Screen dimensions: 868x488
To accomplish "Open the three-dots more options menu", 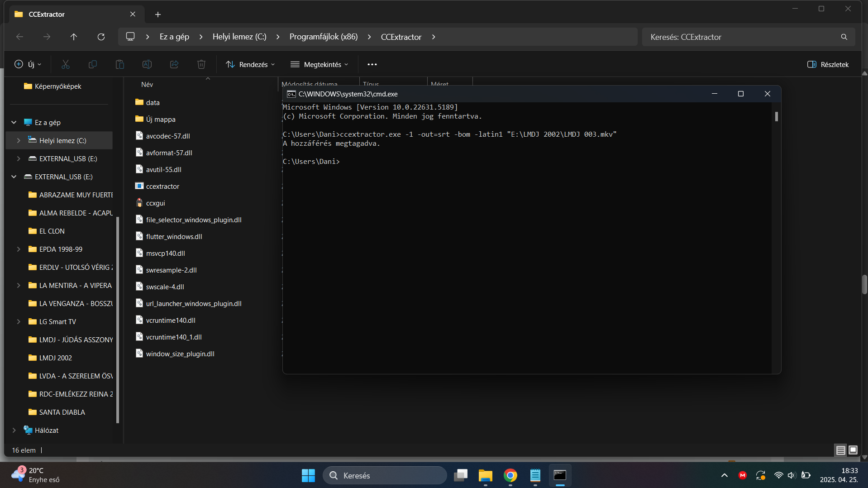I will point(372,64).
